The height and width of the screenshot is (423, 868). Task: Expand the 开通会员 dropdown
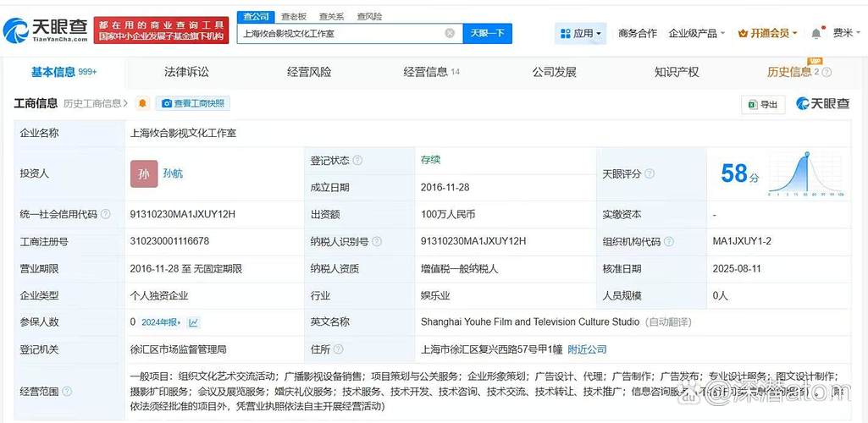(767, 34)
